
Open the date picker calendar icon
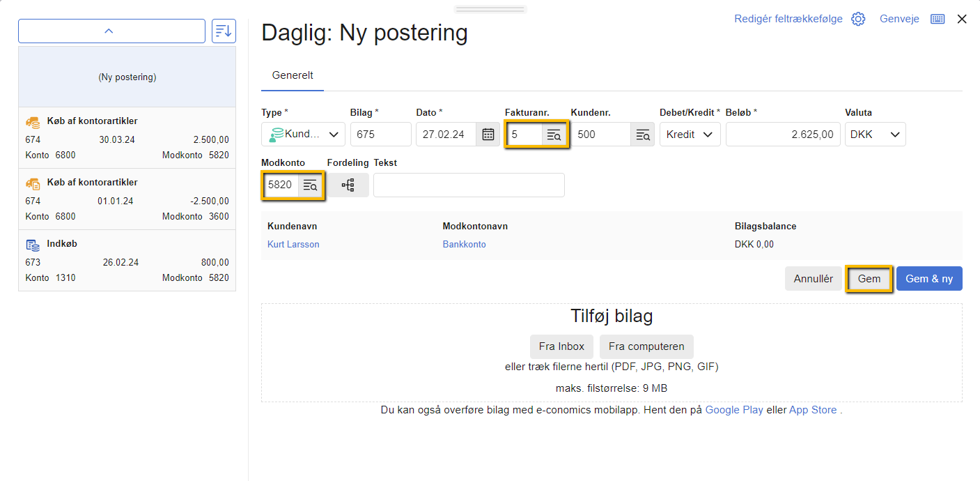click(x=488, y=135)
